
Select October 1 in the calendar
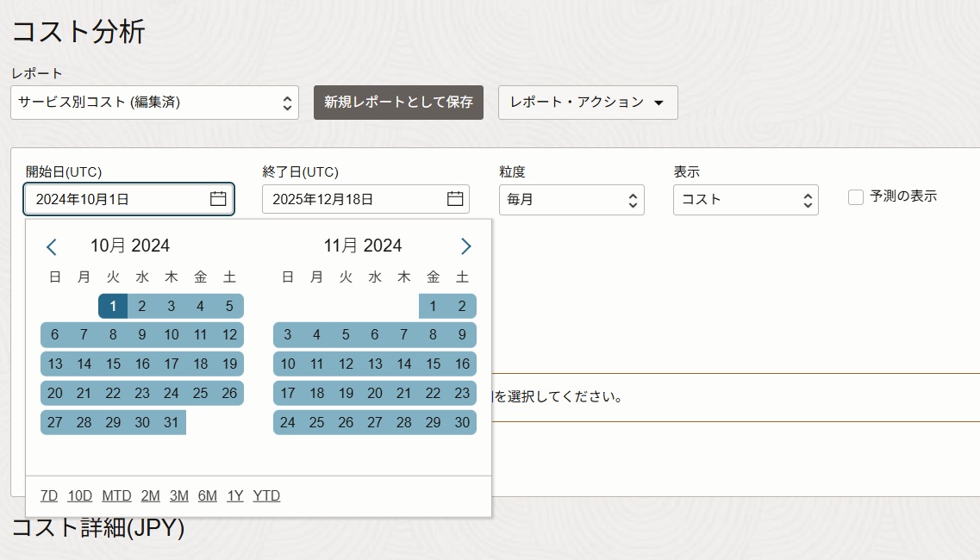pyautogui.click(x=113, y=306)
